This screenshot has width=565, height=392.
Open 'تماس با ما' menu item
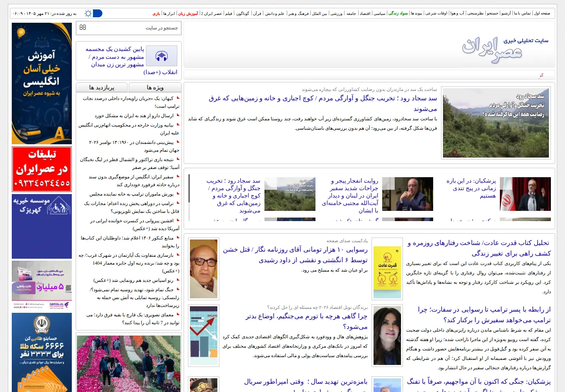(x=522, y=13)
